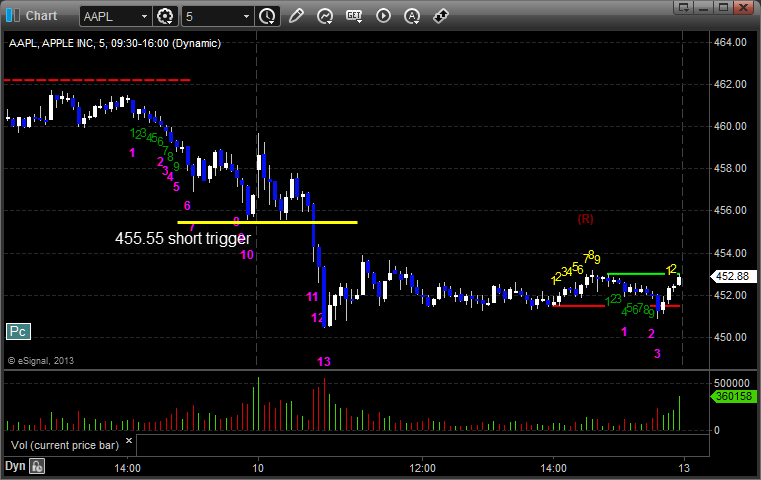Click the 458.00 price axis label
This screenshot has height=480, width=761.
(730, 168)
